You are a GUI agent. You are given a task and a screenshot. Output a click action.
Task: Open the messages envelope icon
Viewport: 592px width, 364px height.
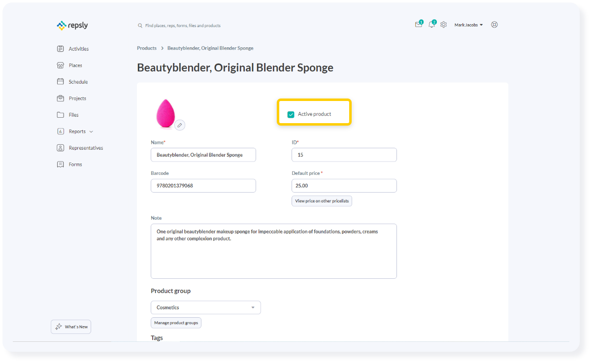coord(419,25)
